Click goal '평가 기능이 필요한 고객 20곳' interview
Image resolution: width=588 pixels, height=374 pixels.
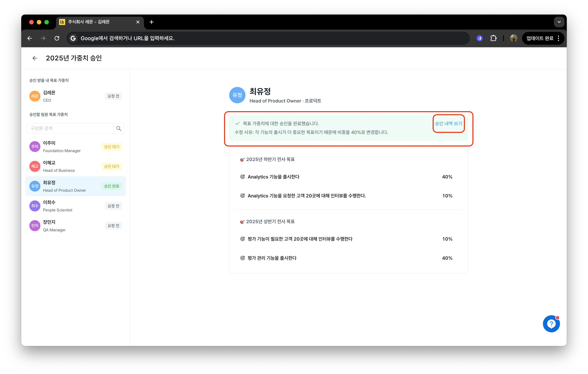click(x=300, y=239)
